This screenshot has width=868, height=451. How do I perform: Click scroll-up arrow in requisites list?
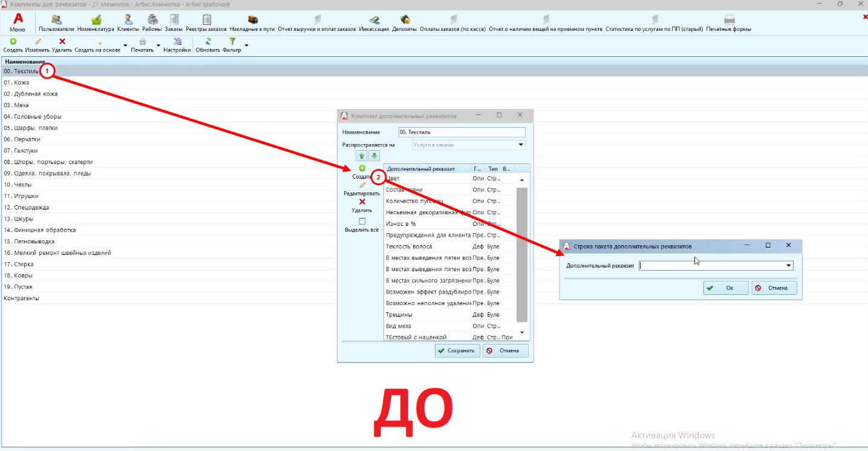coord(522,180)
